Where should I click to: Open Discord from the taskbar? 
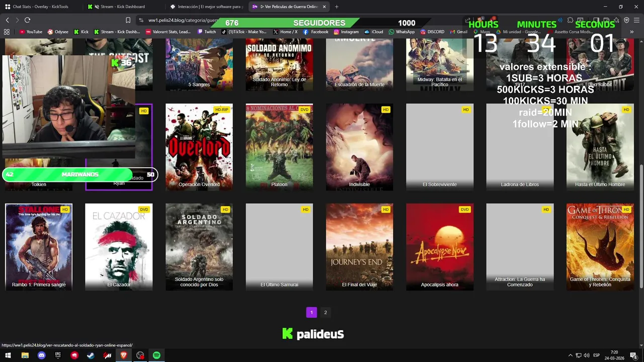pyautogui.click(x=41, y=355)
